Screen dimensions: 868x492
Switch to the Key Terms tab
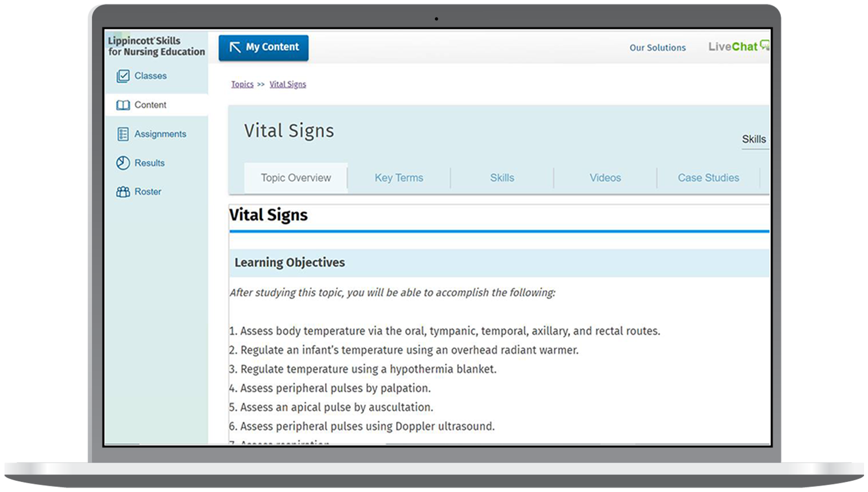point(398,178)
